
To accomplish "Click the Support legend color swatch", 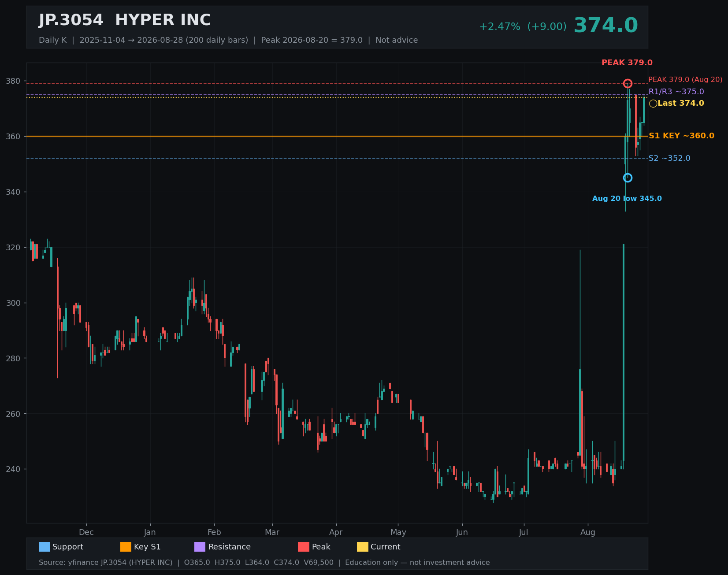I will (44, 547).
